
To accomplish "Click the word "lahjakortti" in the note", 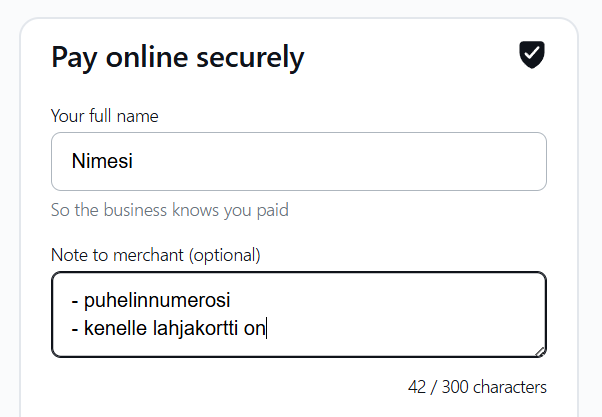I will [195, 327].
